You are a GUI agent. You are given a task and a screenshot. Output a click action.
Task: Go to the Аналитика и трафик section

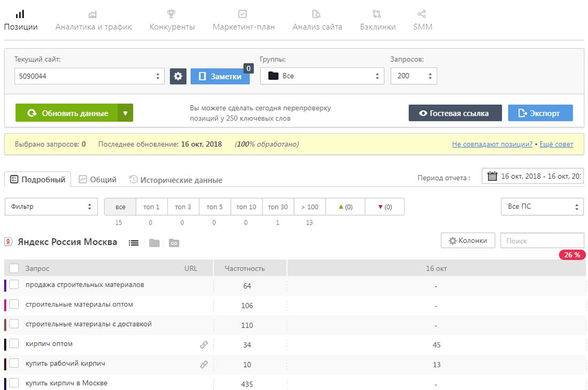point(94,20)
